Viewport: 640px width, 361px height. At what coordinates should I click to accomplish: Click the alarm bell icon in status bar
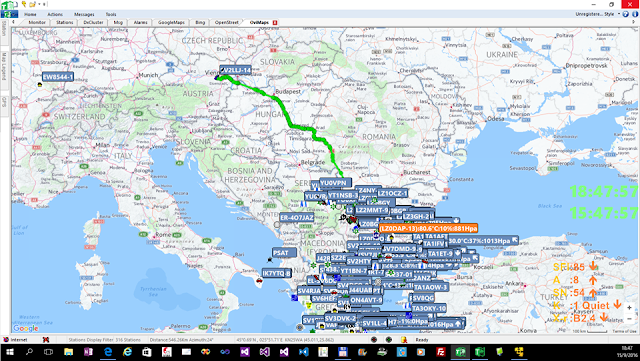pos(404,339)
